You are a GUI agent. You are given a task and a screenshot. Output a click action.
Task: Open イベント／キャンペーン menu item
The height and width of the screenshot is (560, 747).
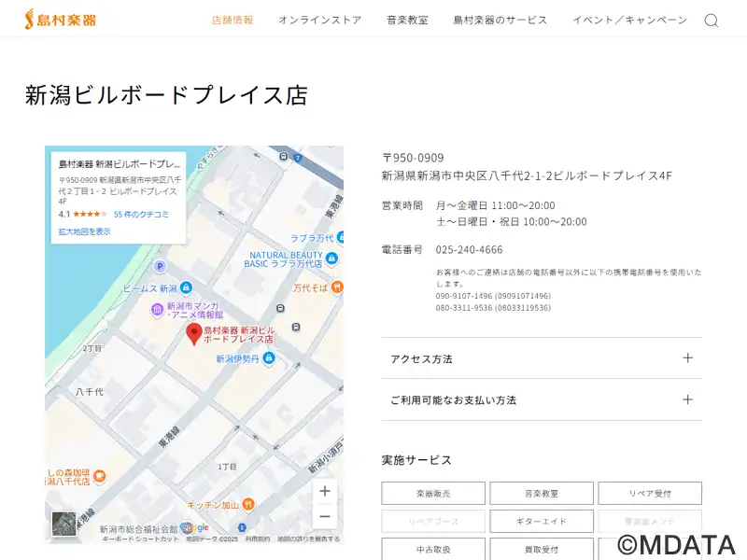point(629,20)
